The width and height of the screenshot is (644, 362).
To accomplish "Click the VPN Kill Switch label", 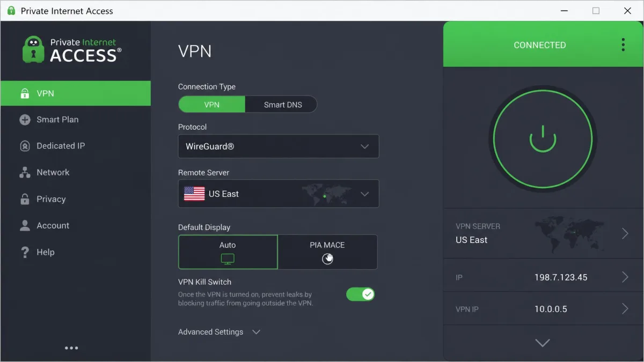I will (205, 282).
